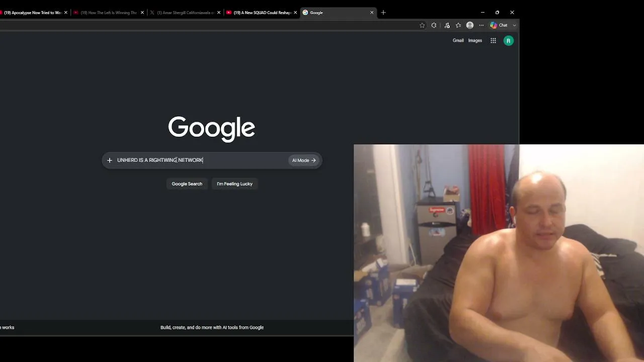Open the Google account R avatar

(x=509, y=41)
